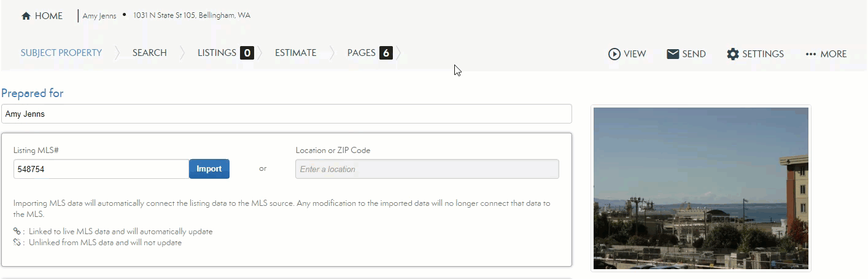Open the SETTINGS gear icon
Viewport: 868px width, 279px height.
(732, 54)
